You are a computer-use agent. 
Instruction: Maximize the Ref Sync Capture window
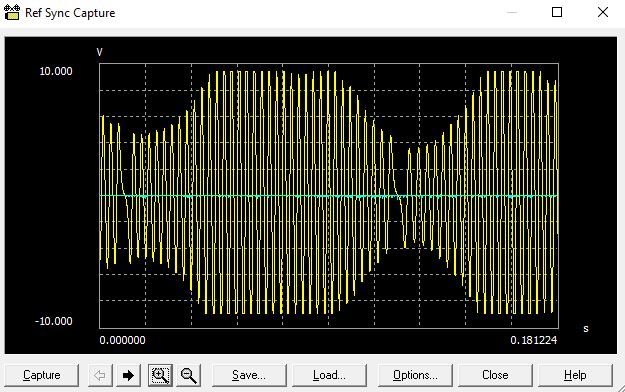557,12
